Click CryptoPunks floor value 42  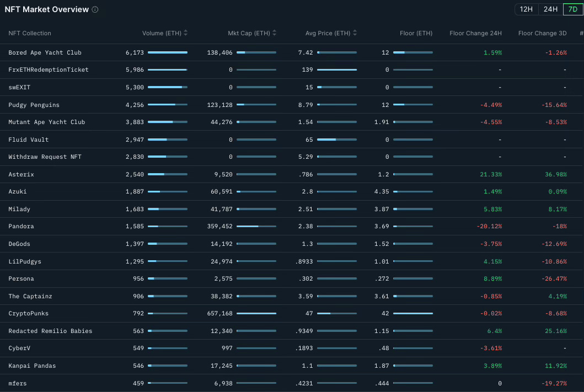[385, 314]
